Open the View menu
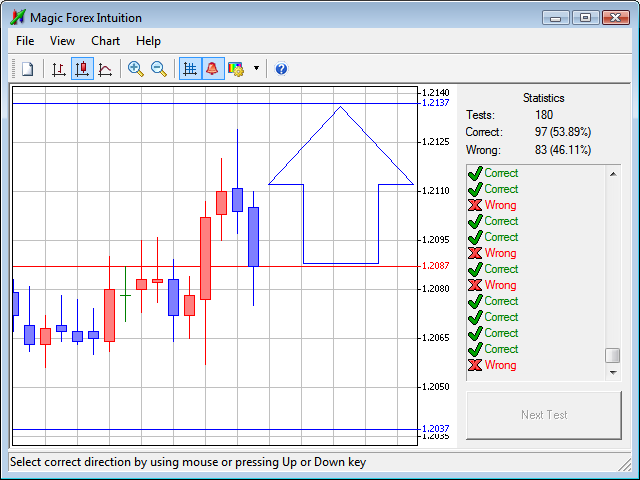This screenshot has height=480, width=640. coord(62,41)
